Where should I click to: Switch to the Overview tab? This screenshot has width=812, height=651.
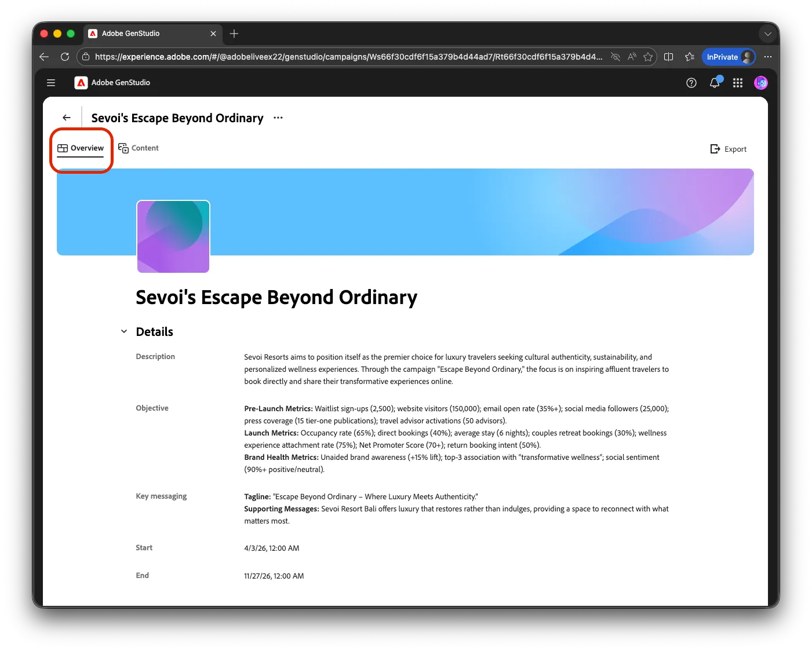coord(81,148)
